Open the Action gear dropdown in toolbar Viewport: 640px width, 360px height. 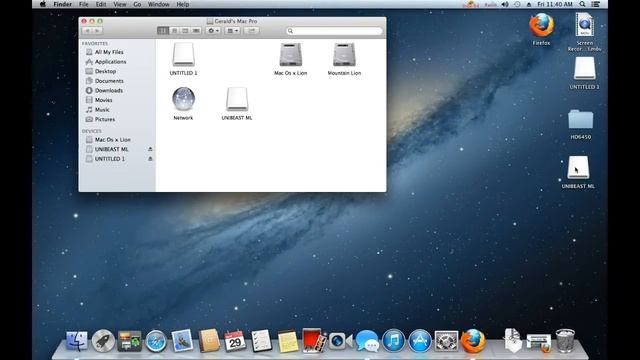click(x=213, y=31)
